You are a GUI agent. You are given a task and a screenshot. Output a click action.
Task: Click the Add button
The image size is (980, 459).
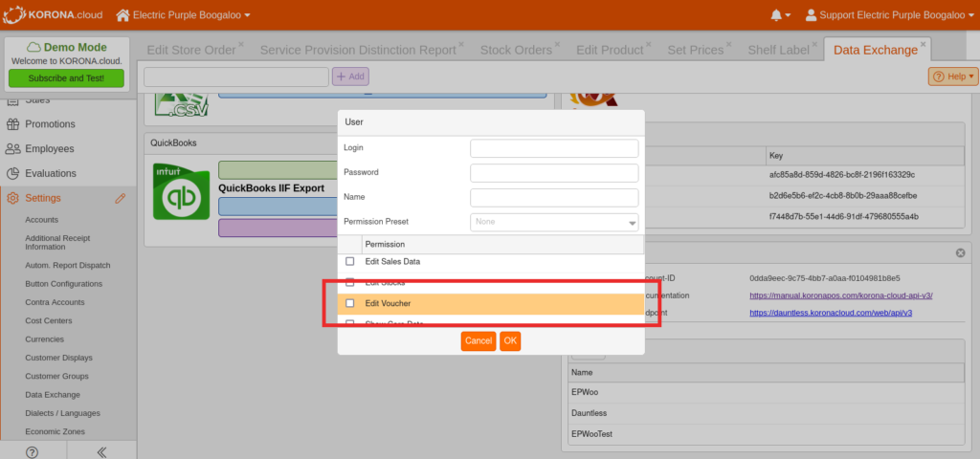350,76
